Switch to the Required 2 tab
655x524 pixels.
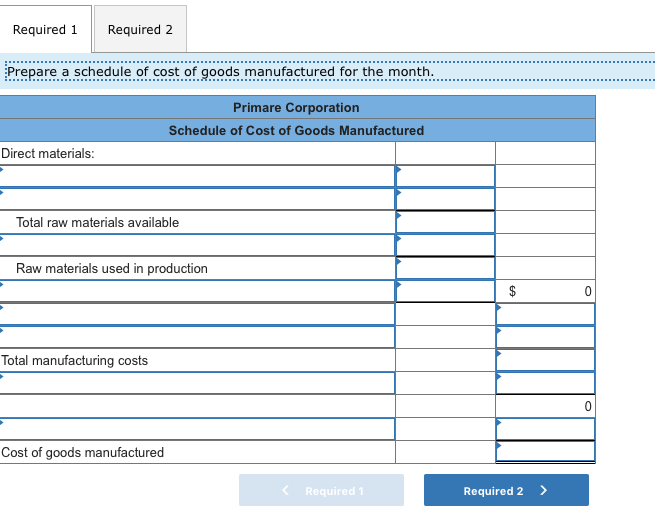click(140, 29)
